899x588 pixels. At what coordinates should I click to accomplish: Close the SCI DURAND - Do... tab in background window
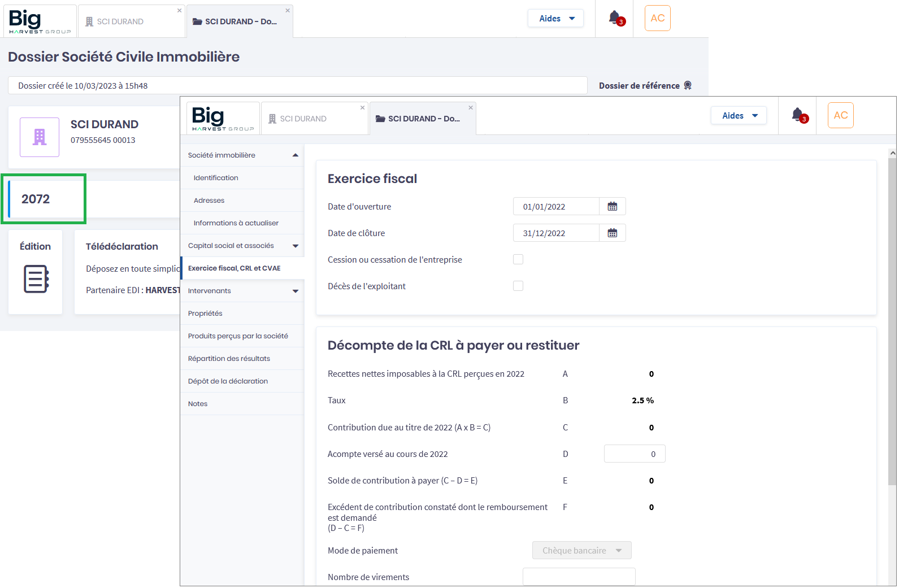[x=288, y=10]
